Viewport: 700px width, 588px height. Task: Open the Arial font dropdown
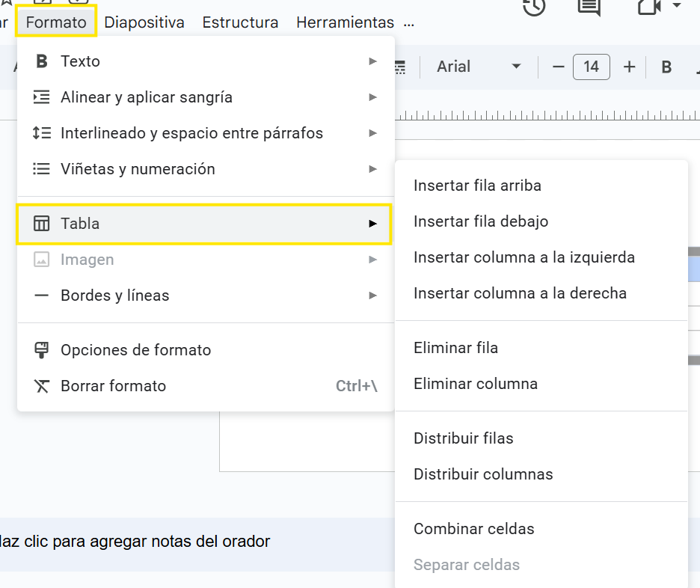coord(479,67)
